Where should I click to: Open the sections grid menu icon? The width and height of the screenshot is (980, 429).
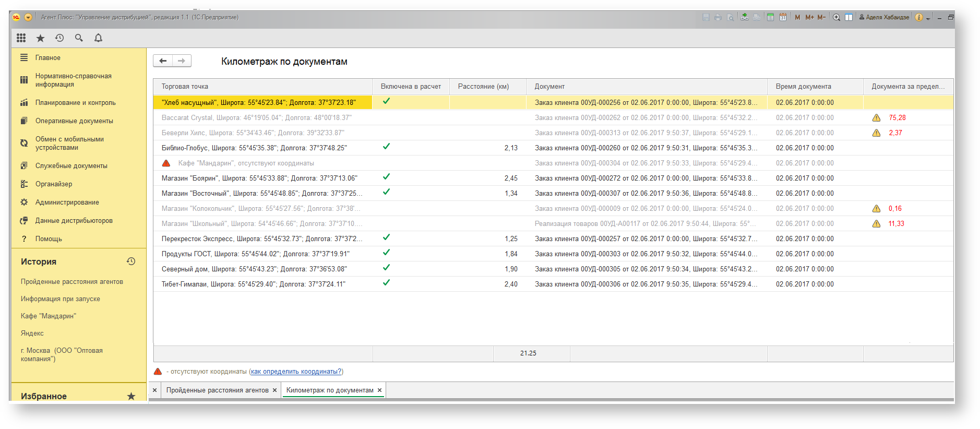coord(21,38)
